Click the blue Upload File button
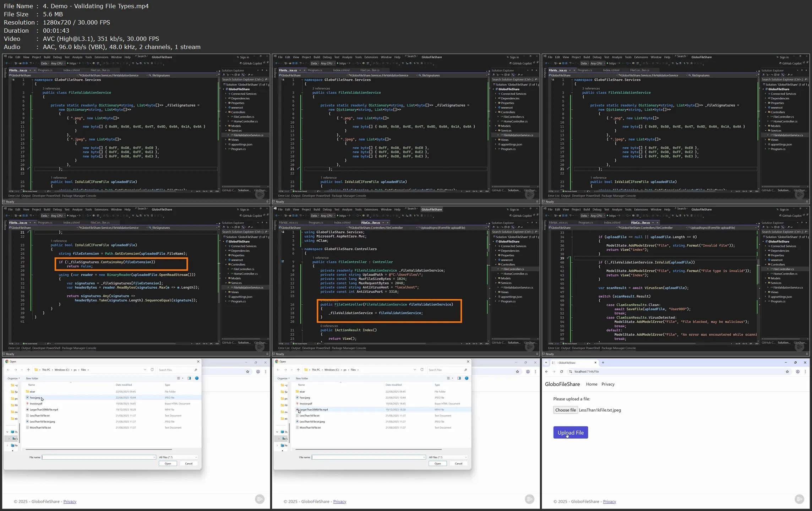 coord(570,433)
